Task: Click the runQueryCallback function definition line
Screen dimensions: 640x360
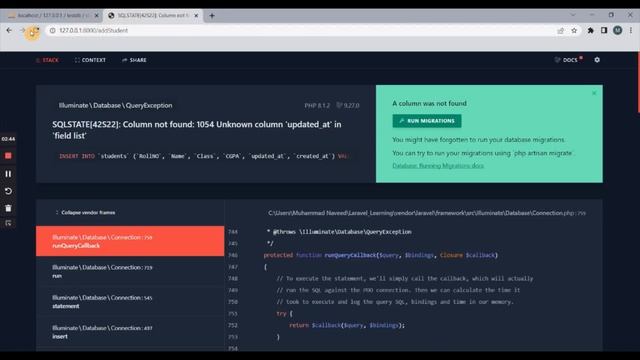Action: click(380, 255)
